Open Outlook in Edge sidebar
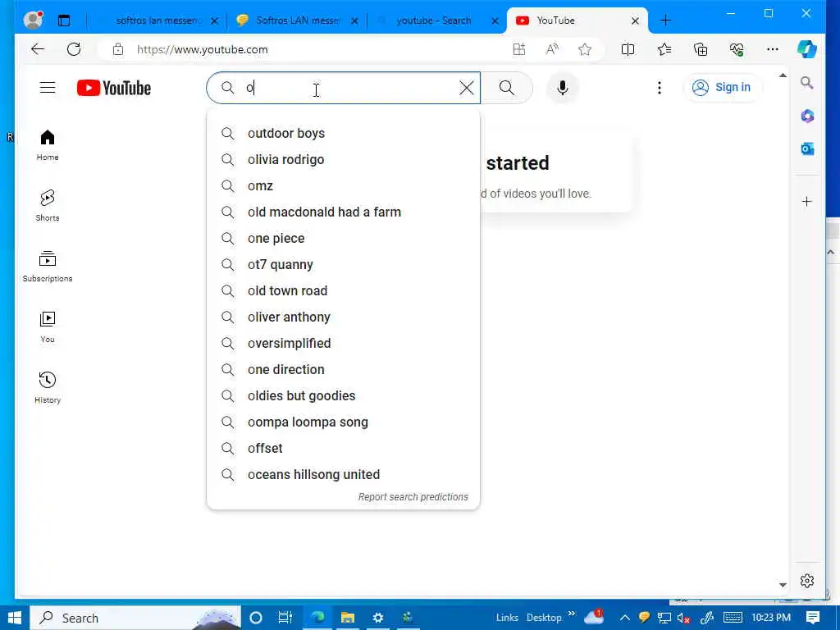Viewport: 840px width, 630px height. click(x=807, y=149)
